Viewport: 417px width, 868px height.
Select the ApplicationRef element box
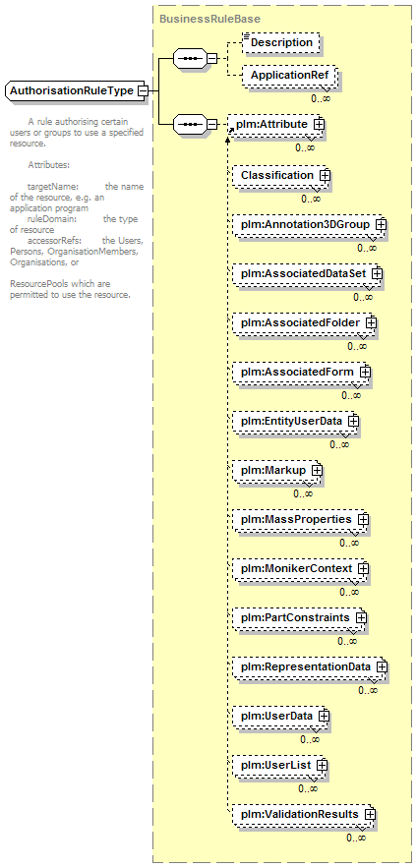(x=288, y=76)
